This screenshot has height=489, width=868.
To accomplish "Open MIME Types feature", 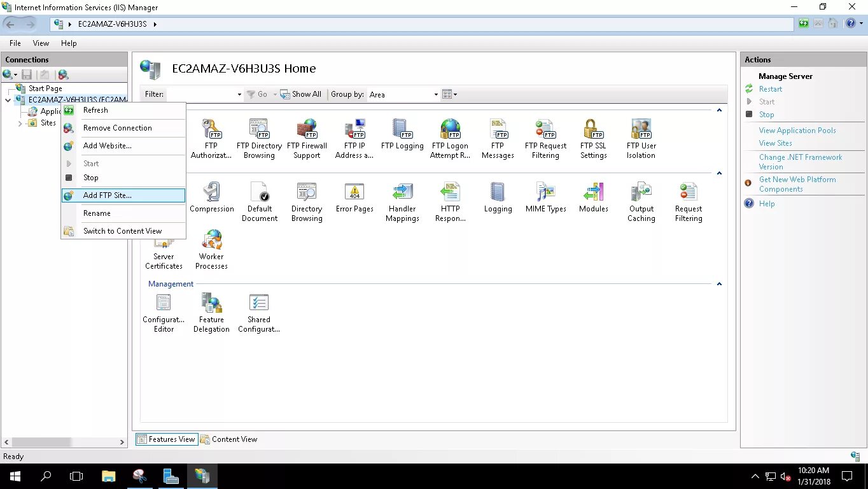I will pos(545,197).
